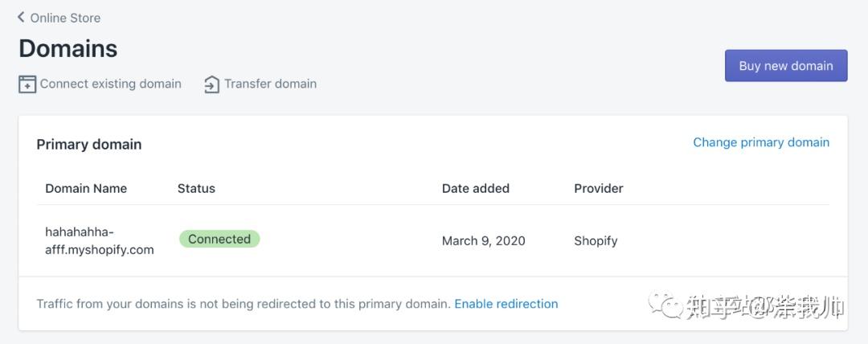This screenshot has height=344, width=868.
Task: Click the Provider column header
Action: [599, 188]
